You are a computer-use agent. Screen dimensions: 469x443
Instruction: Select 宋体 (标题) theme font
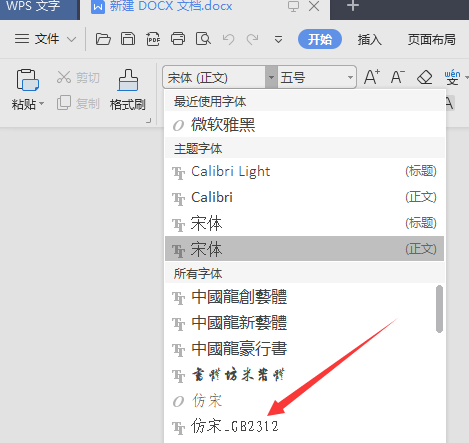tap(305, 223)
